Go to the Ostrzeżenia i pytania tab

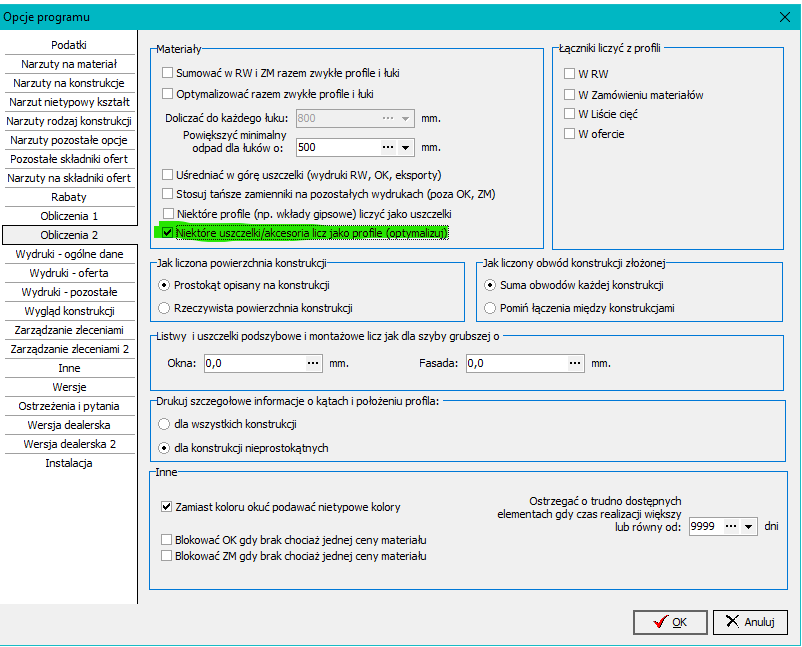(69, 406)
